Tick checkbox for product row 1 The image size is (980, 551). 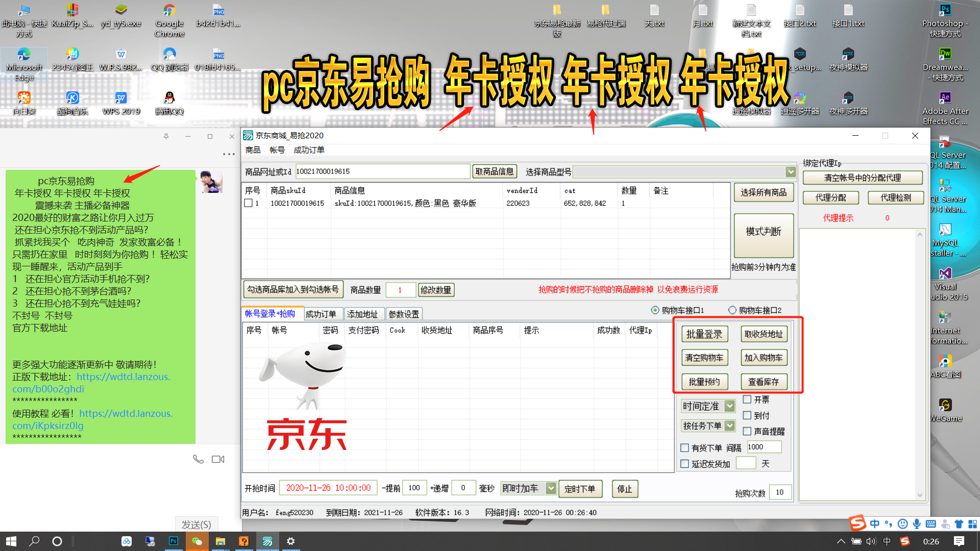(x=249, y=203)
